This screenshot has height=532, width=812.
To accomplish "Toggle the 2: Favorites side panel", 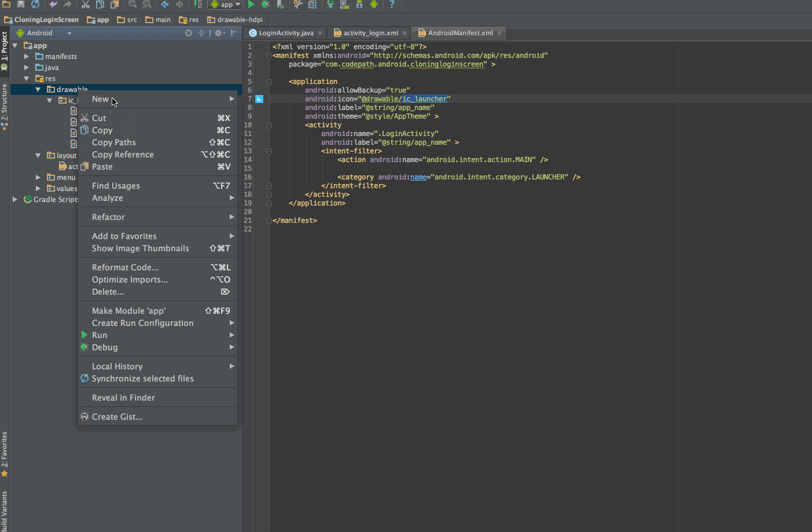I will pos(5,449).
